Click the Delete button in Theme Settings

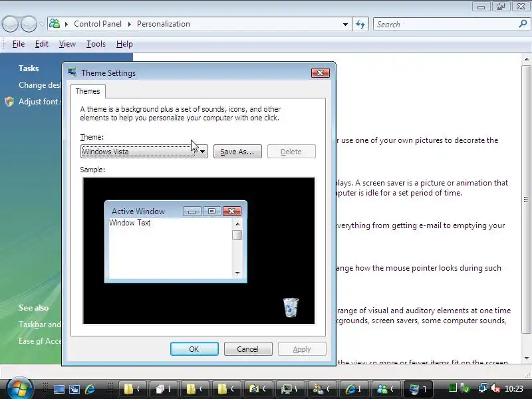pos(291,152)
